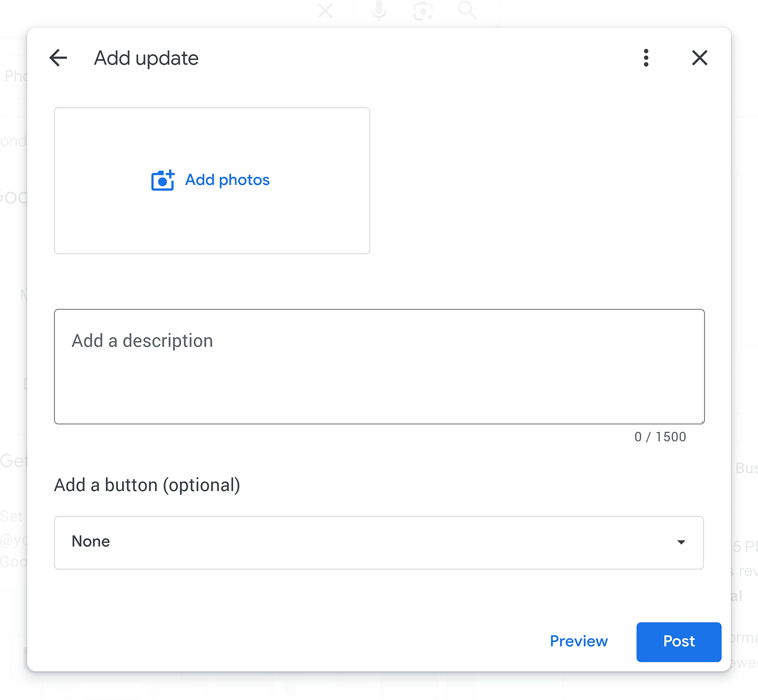Click the clear search X icon behind dialog

tap(325, 11)
